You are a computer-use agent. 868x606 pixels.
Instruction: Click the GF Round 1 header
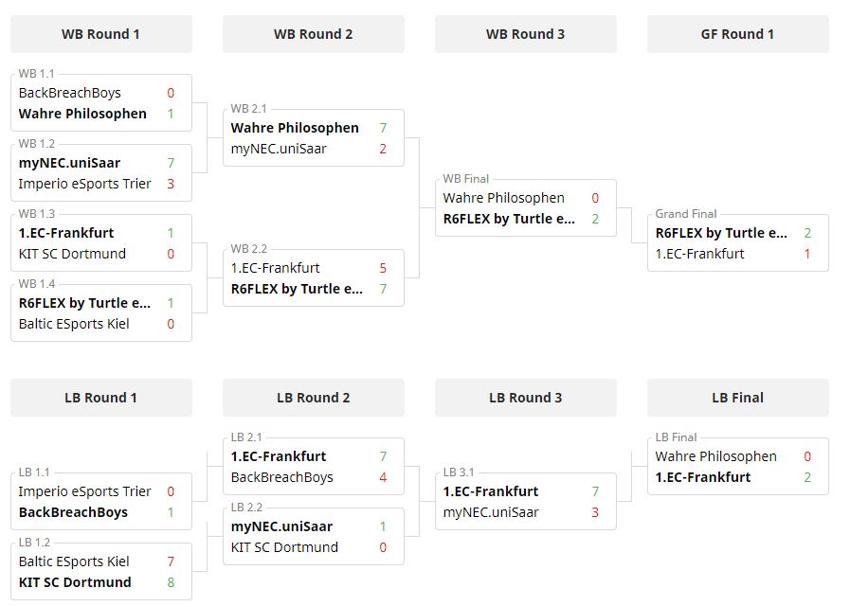click(738, 34)
